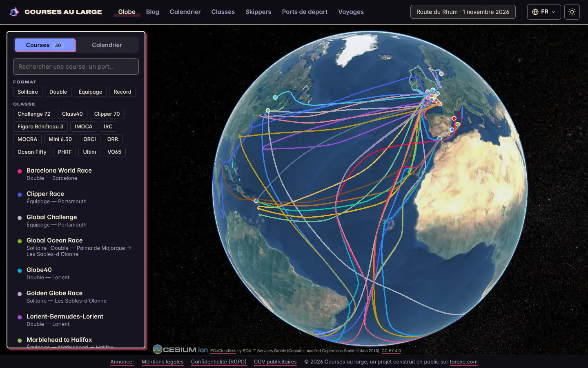Toggle the Record format filter
This screenshot has height=368, width=588.
(122, 92)
